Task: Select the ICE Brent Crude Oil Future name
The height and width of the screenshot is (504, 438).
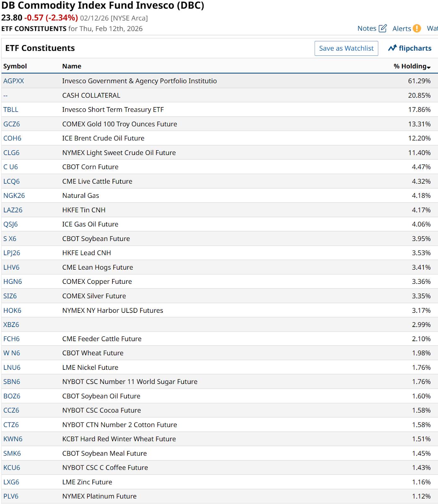Action: tap(103, 138)
